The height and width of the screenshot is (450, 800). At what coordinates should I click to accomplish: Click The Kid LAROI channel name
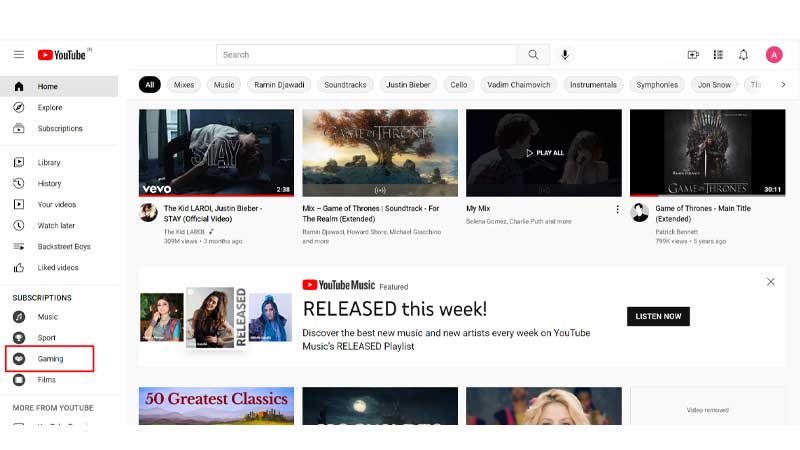click(x=184, y=232)
